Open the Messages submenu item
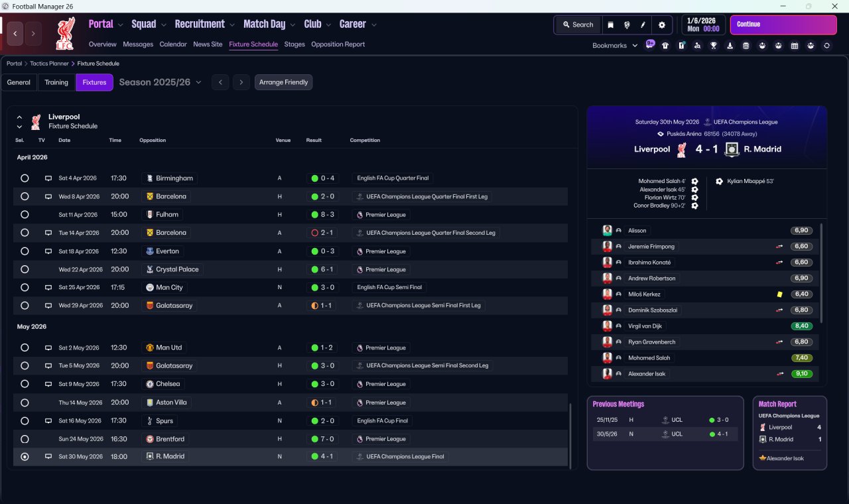 pos(138,44)
